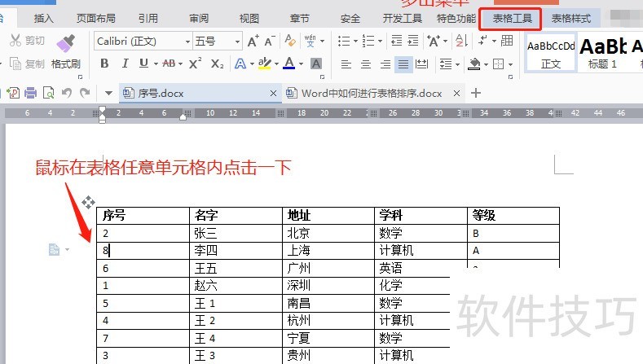Viewport: 643px width, 364px height.
Task: Toggle Italic formatting
Action: click(x=125, y=64)
